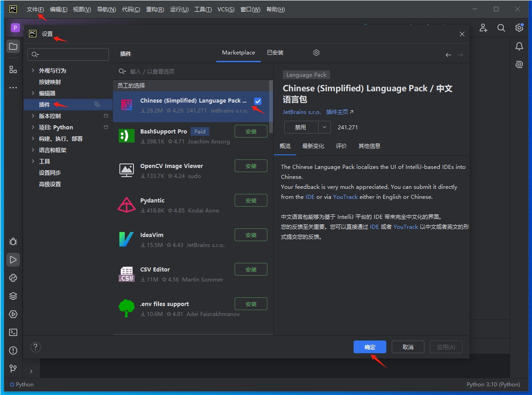Click the IDE settings gear icon
This screenshot has width=532, height=395.
pyautogui.click(x=519, y=28)
